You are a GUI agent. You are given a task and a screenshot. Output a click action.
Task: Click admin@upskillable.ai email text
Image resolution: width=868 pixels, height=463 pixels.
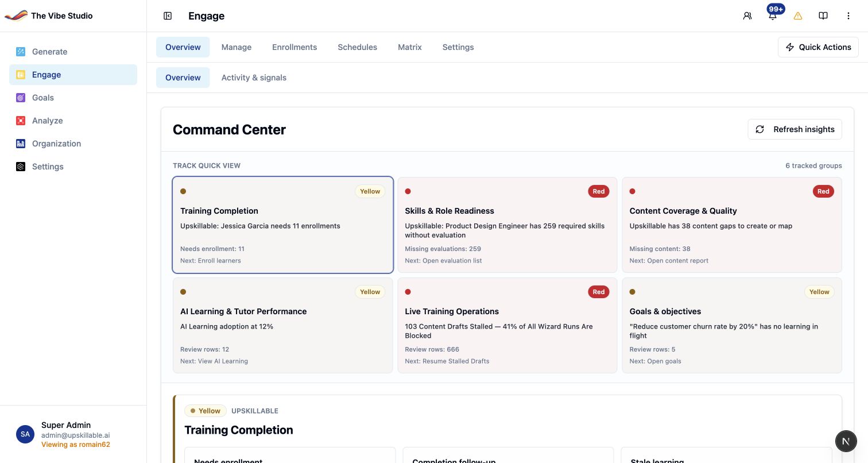[x=75, y=435]
